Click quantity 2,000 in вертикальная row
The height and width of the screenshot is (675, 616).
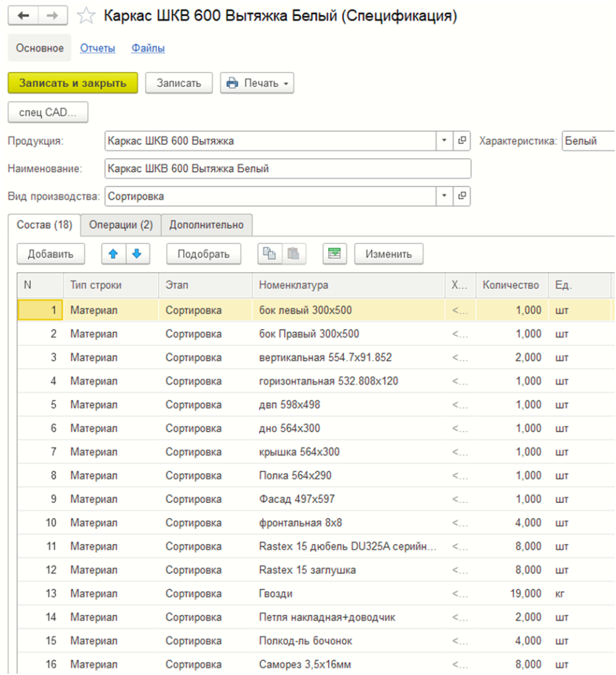pos(512,357)
